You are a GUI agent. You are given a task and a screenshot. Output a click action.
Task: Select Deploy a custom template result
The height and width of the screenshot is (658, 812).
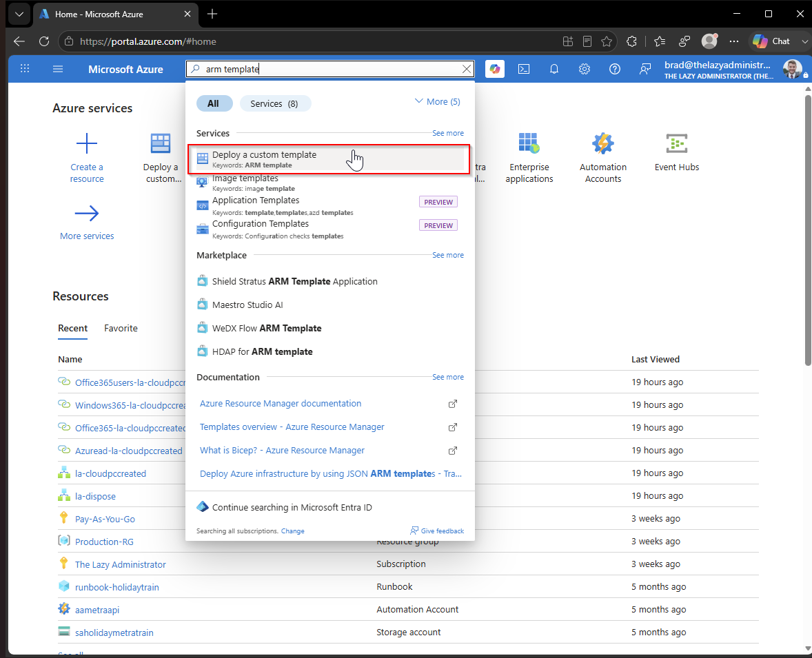click(329, 159)
